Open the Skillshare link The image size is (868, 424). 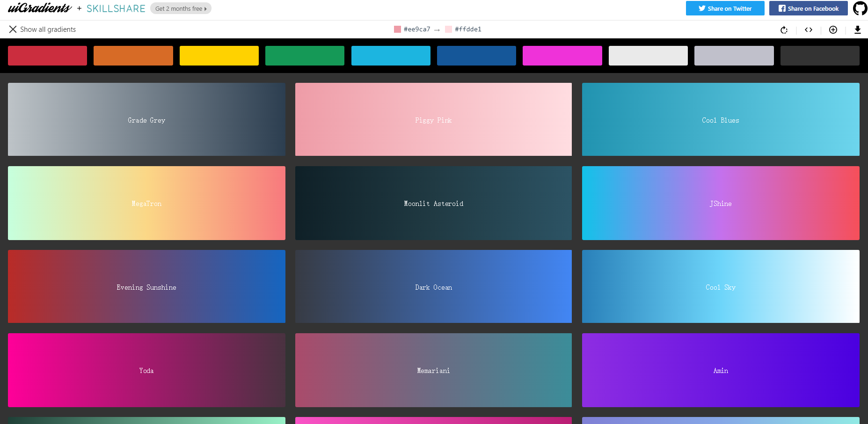pyautogui.click(x=116, y=8)
